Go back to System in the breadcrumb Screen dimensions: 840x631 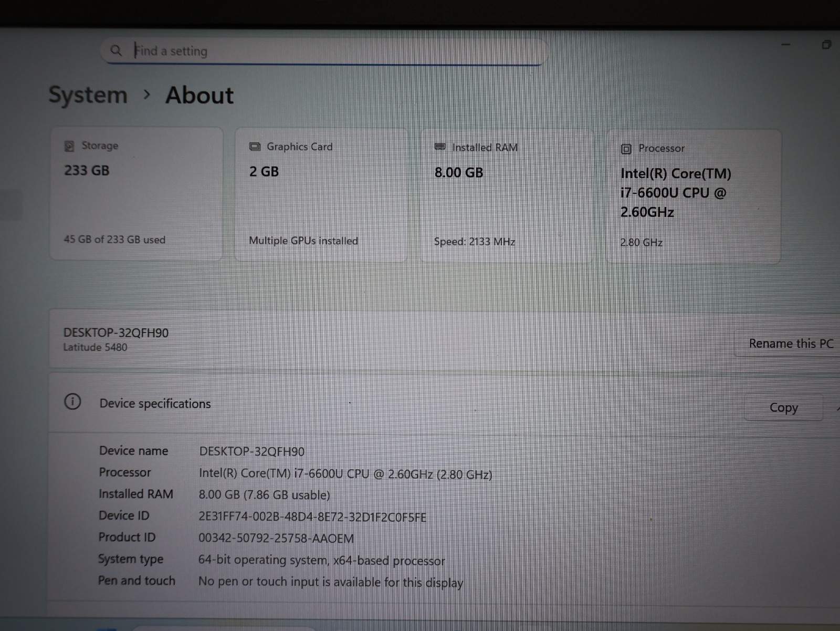point(88,95)
